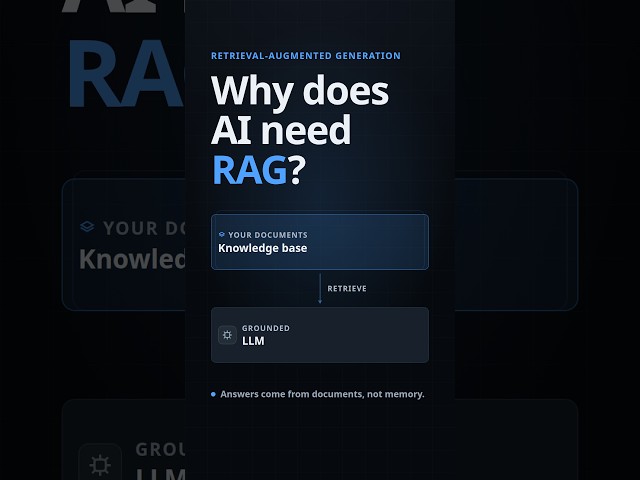This screenshot has width=640, height=480.
Task: Click the blurred layers icon in background
Action: click(x=87, y=227)
